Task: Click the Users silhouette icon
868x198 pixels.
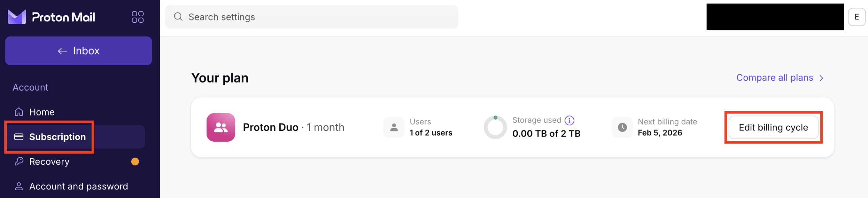Action: pos(394,127)
